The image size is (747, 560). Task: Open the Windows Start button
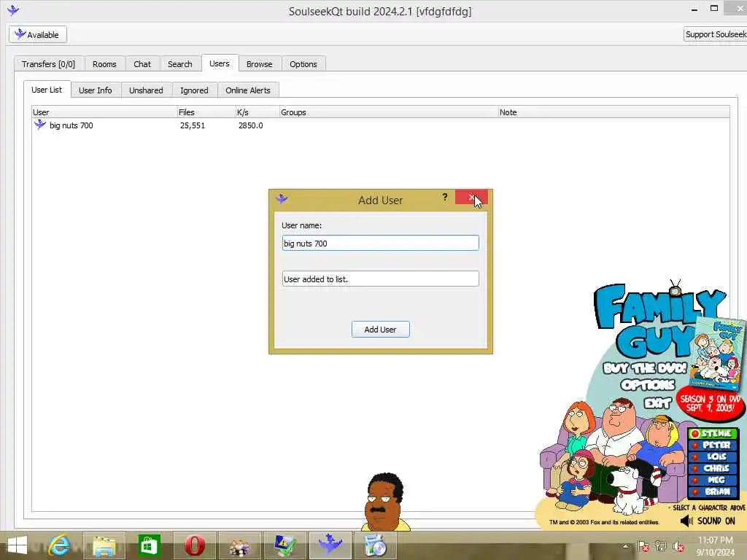tap(18, 545)
